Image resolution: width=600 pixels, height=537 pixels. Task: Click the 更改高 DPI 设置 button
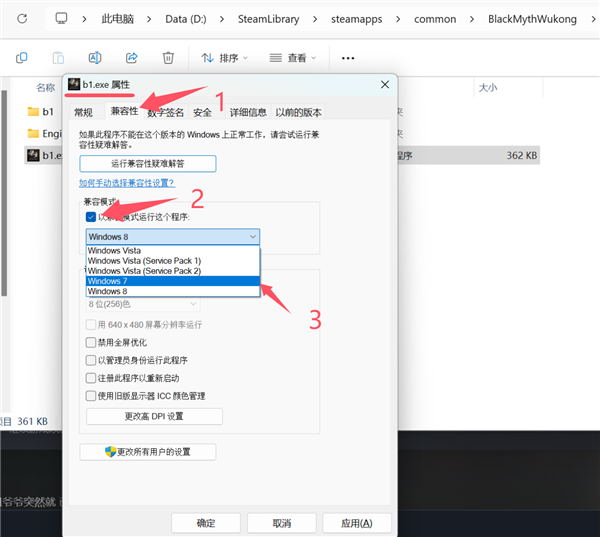tap(154, 416)
